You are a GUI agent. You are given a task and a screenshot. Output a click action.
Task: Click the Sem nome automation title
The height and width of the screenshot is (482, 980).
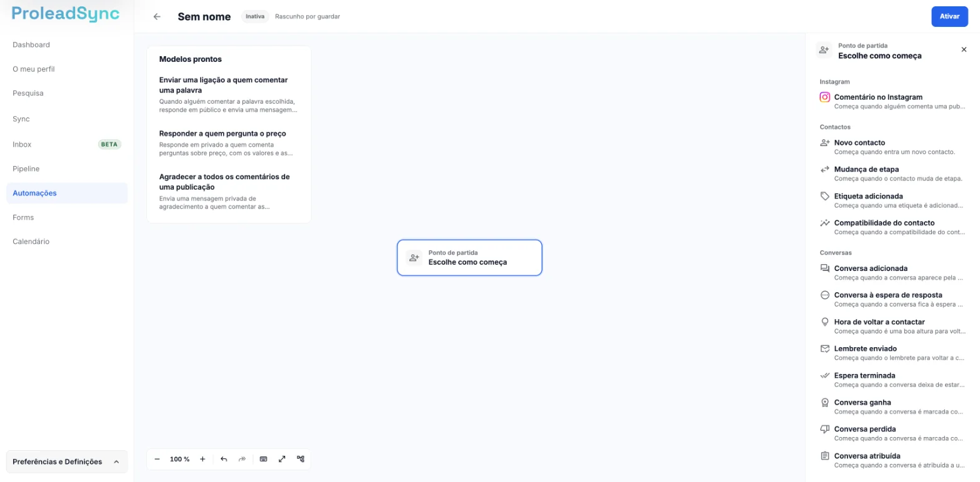[x=204, y=17]
